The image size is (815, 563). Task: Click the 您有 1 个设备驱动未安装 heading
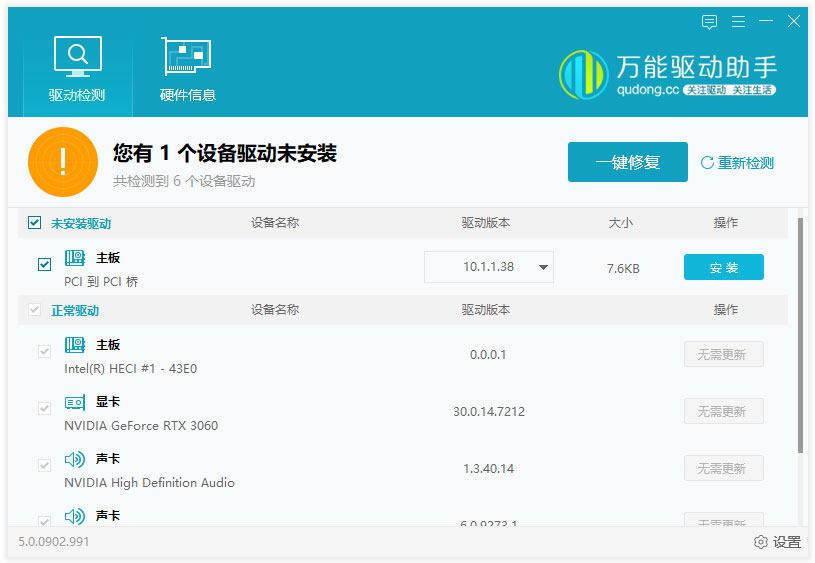(x=225, y=153)
